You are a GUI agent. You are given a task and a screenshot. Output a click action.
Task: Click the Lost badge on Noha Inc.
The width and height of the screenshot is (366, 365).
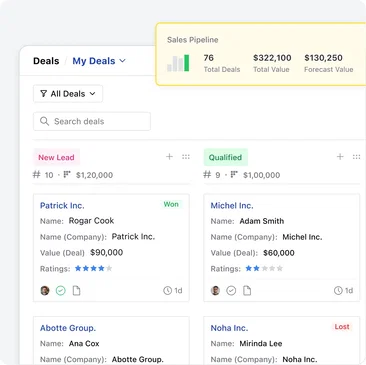[342, 327]
